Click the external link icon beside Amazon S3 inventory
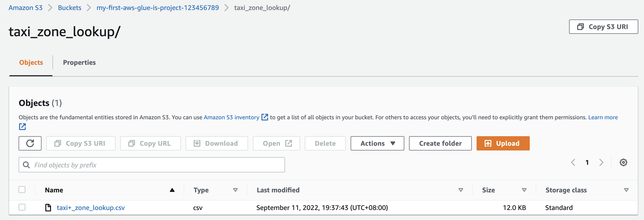The width and height of the screenshot is (644, 220). [x=265, y=117]
